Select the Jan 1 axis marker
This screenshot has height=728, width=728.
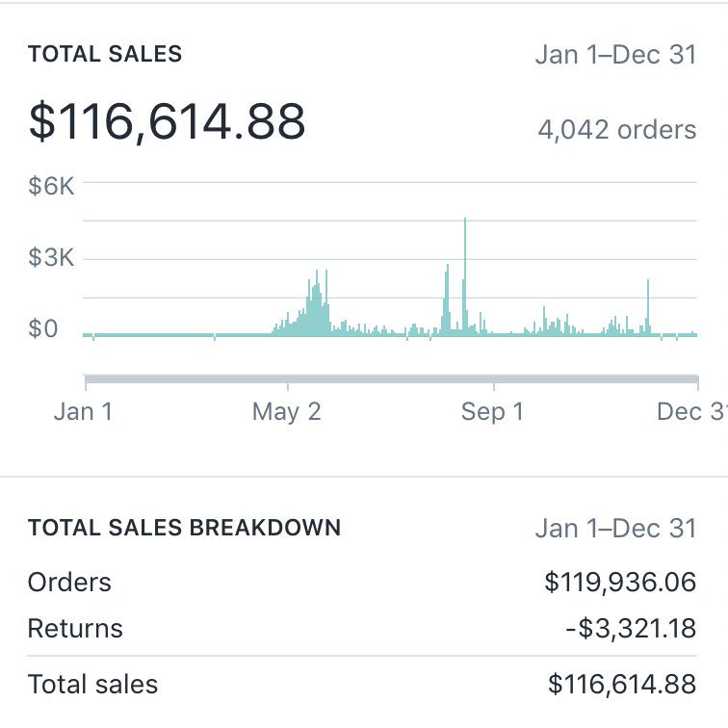click(83, 412)
